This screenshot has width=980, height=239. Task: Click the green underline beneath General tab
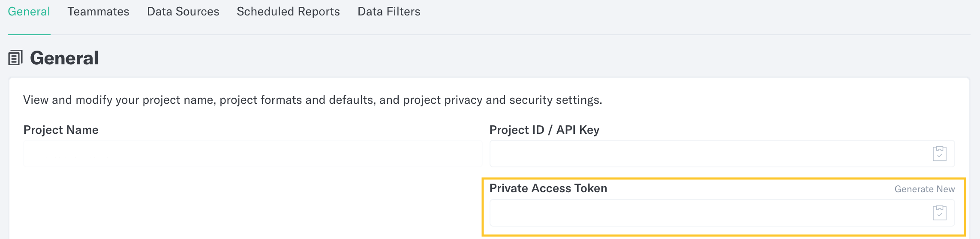click(29, 34)
